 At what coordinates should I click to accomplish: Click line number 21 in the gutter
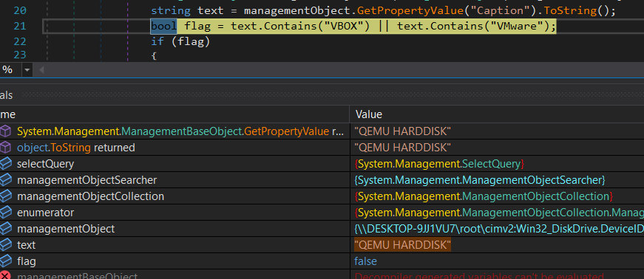pos(20,27)
